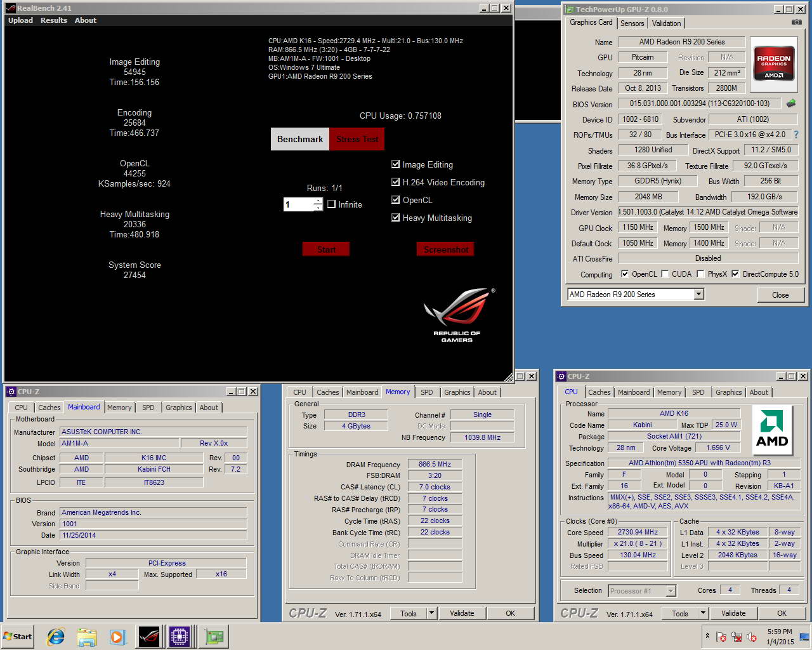Open RealBench Results menu
The width and height of the screenshot is (812, 650).
tap(54, 20)
